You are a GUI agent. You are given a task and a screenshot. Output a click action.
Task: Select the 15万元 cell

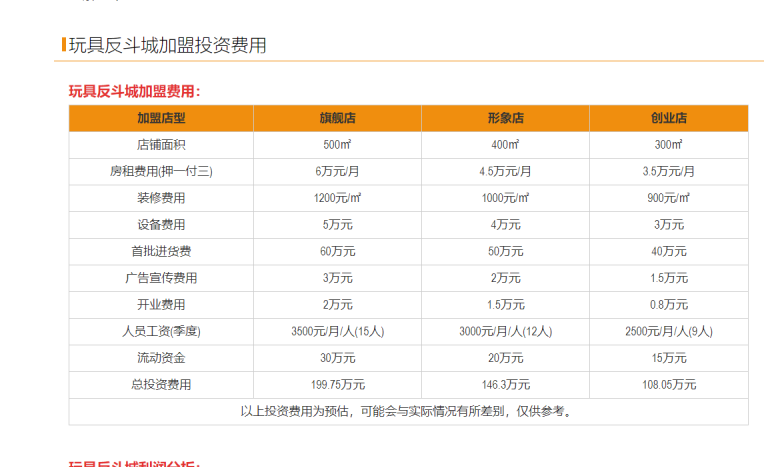(669, 358)
